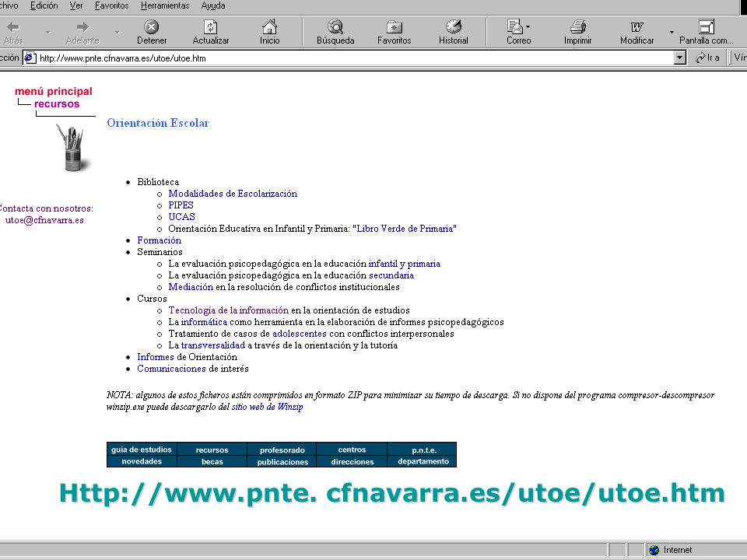Click the Pantalla completa icon

pos(706,26)
